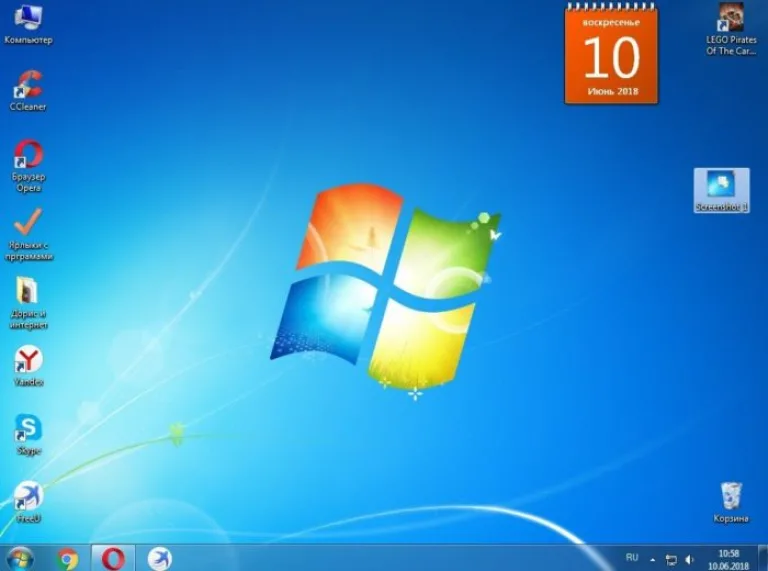Select the folder icon above Yandex
The image size is (768, 571).
tap(28, 303)
